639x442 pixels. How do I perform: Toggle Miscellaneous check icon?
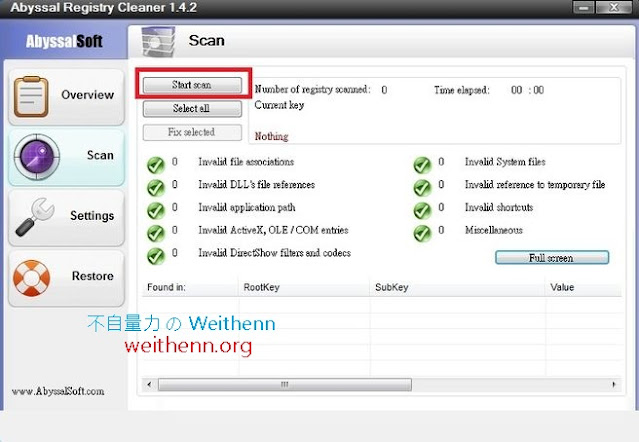422,233
